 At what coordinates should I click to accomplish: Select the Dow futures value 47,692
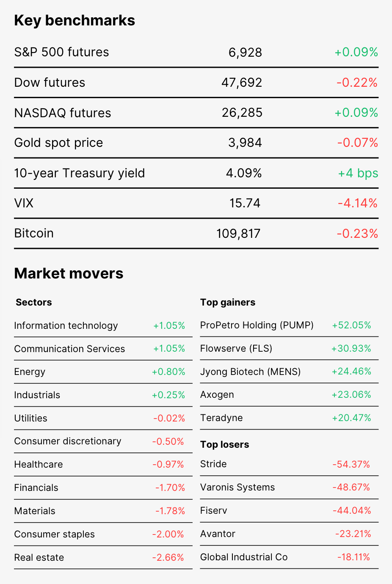click(242, 83)
